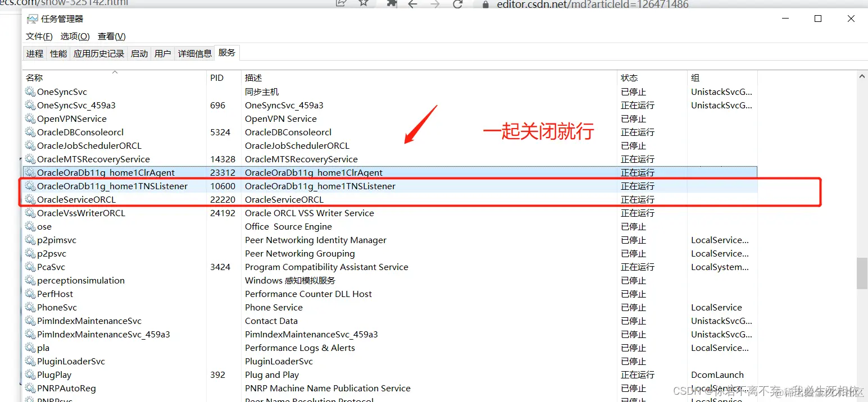Click description Plug and Play
The image size is (868, 402).
click(272, 374)
